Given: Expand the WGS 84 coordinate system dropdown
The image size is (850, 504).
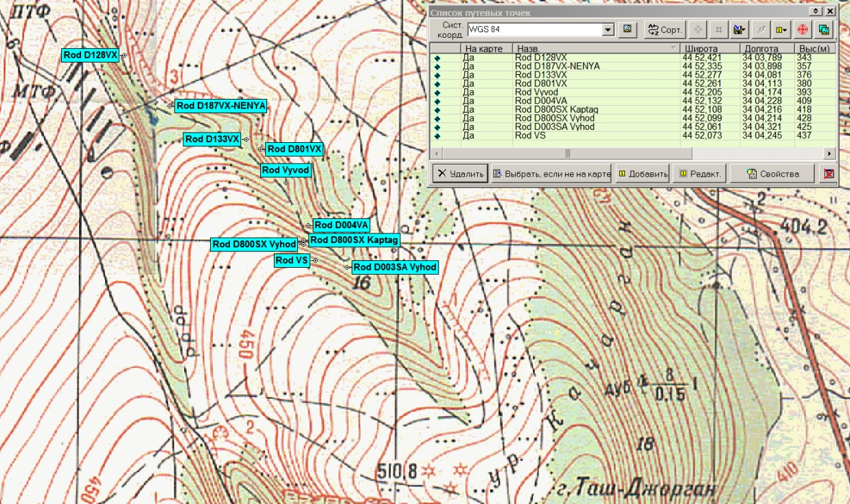Looking at the screenshot, I should (x=608, y=30).
